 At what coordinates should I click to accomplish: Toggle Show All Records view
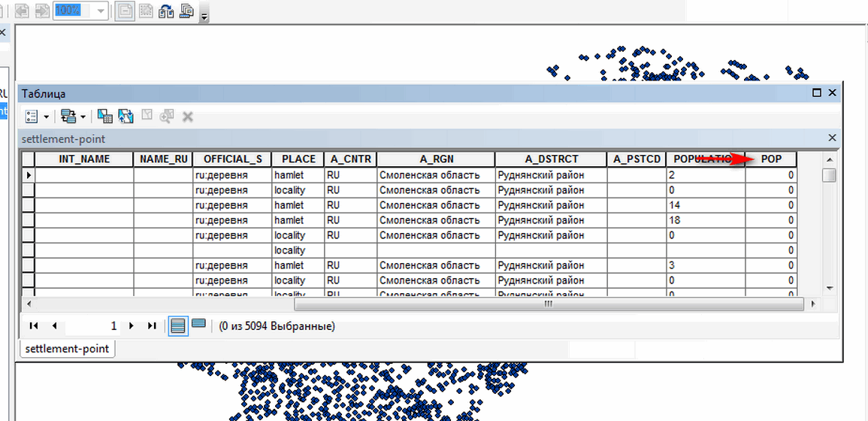[x=178, y=326]
